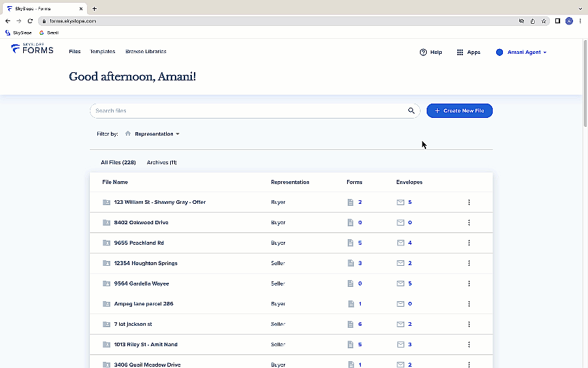Screen dimensions: 588x368
Task: Open three-dot menu for 9564 Gardella Wayee
Action: 469,283
